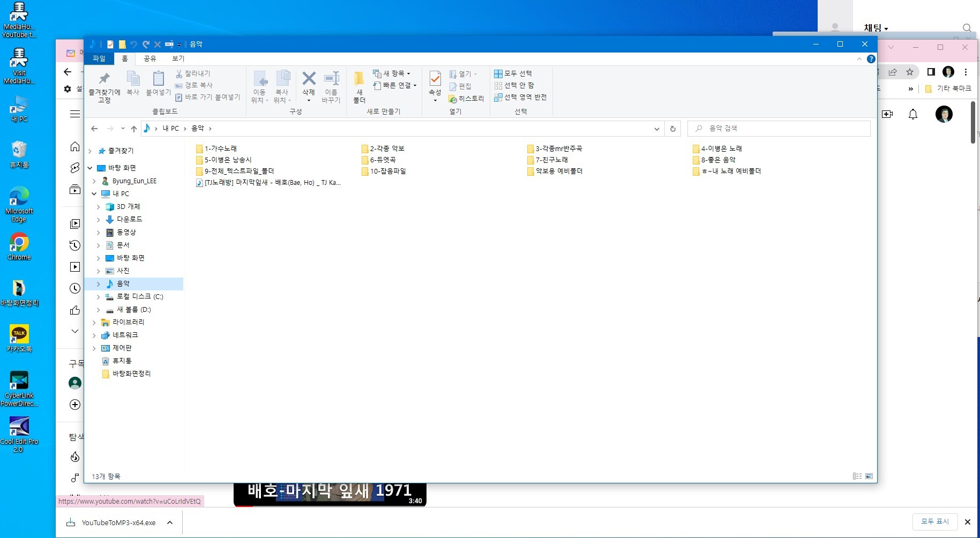Switch to the 홈 (Home) tab

click(x=125, y=58)
